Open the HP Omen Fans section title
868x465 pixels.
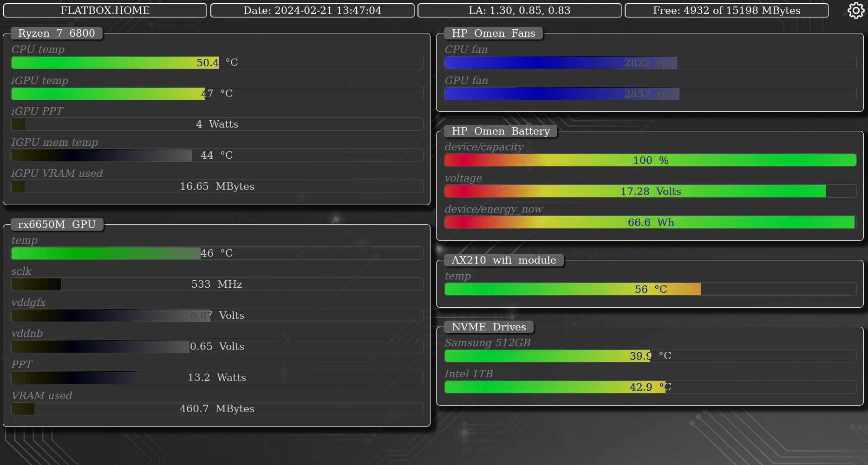pyautogui.click(x=493, y=33)
